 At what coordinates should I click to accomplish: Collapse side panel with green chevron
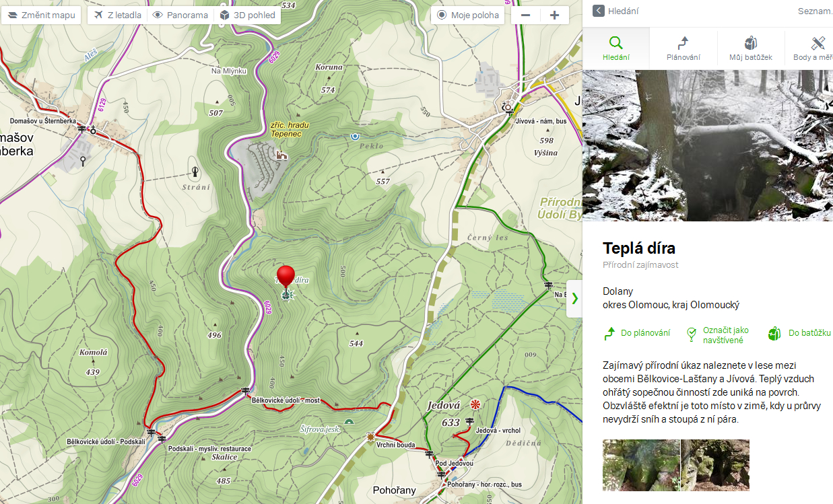click(x=574, y=298)
